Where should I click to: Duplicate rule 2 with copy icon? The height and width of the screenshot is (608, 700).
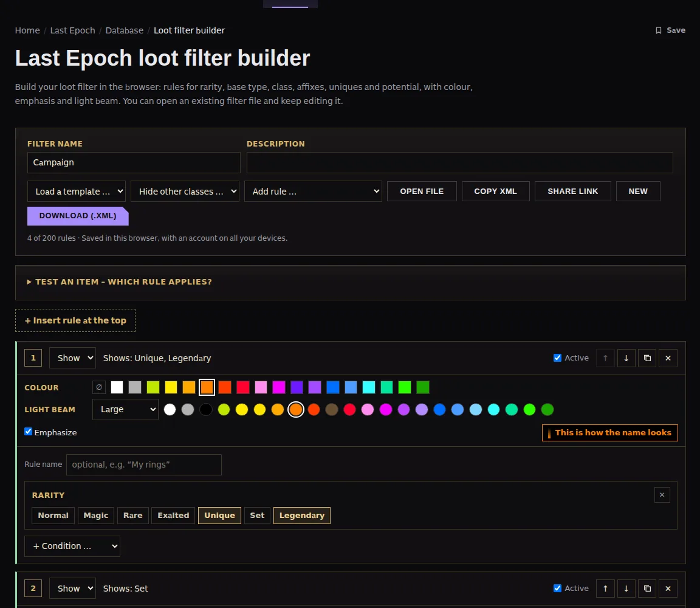(647, 589)
